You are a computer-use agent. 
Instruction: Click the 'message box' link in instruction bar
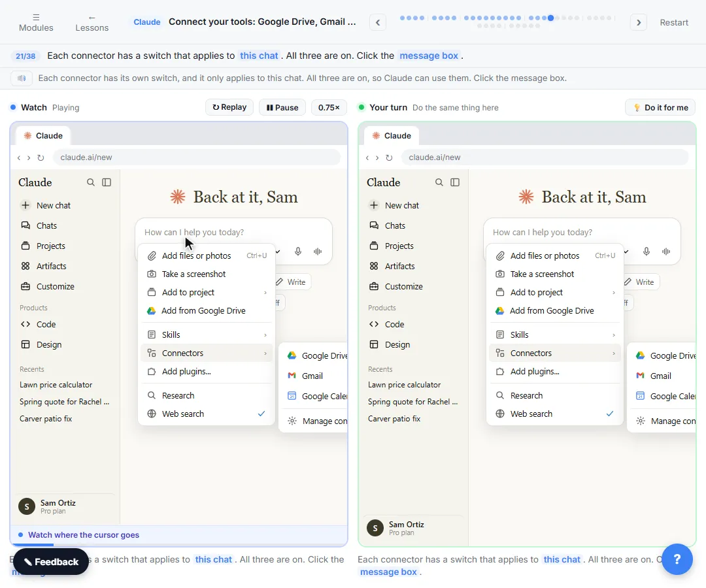click(429, 56)
